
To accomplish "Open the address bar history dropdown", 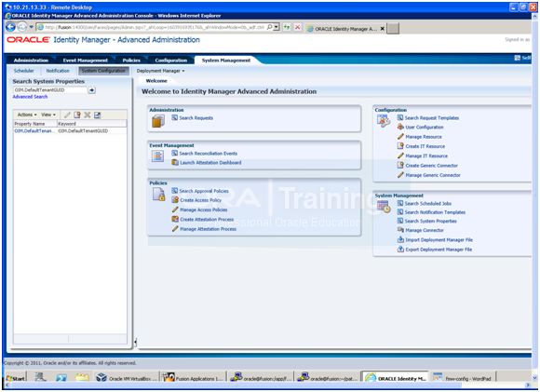I will point(277,27).
